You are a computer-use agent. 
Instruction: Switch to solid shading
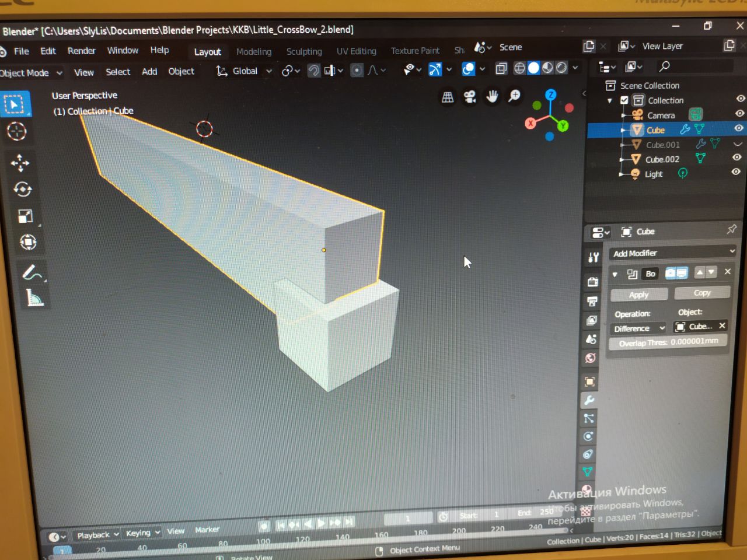pos(533,68)
